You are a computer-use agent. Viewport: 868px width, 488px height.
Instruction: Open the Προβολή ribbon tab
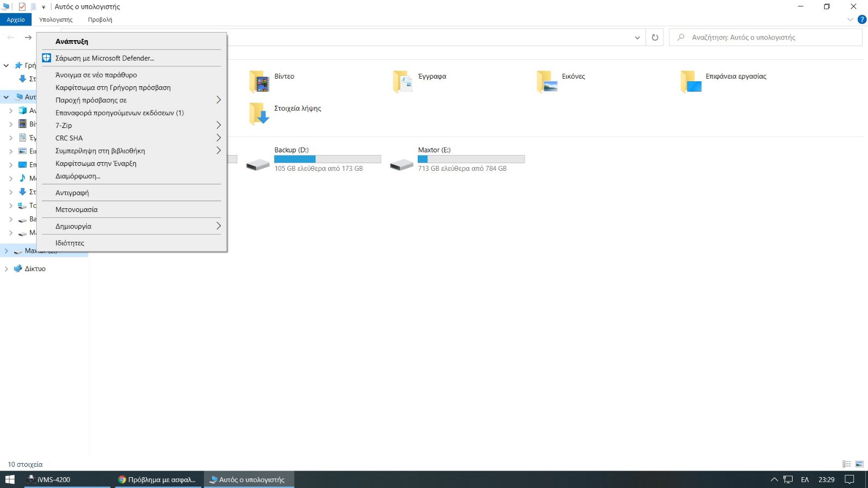[x=100, y=20]
